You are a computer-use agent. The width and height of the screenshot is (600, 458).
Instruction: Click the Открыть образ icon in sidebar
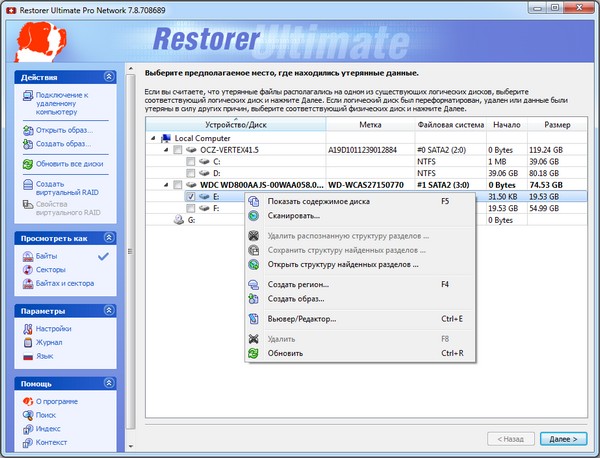click(28, 130)
